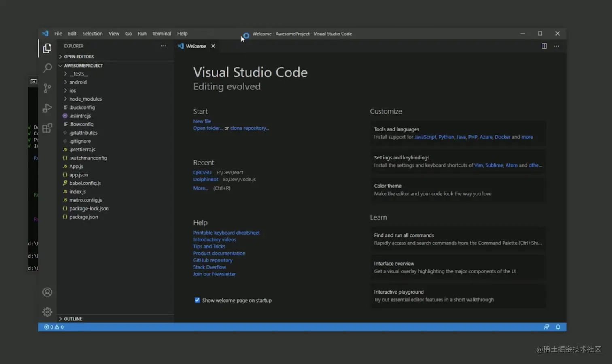Open the Source Control view

[47, 88]
